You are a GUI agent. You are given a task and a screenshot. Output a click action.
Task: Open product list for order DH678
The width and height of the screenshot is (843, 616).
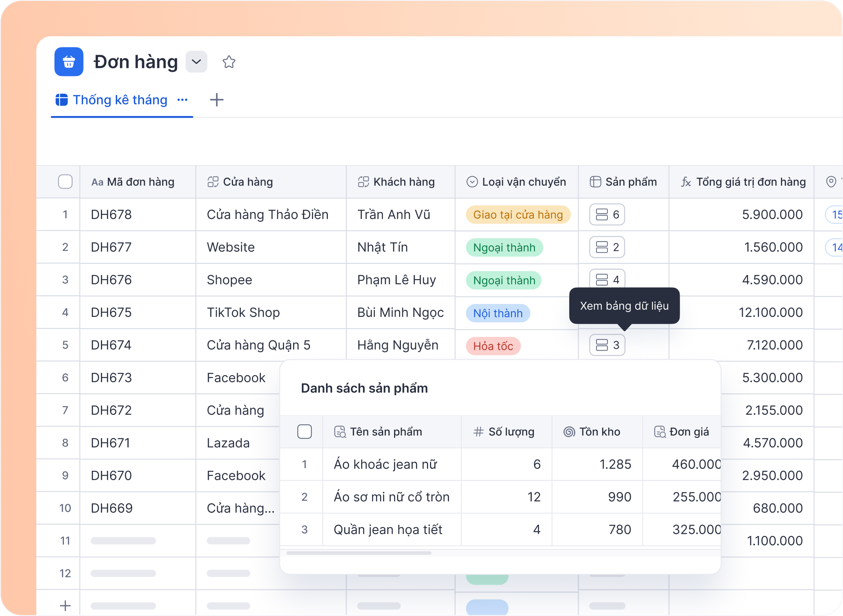607,214
